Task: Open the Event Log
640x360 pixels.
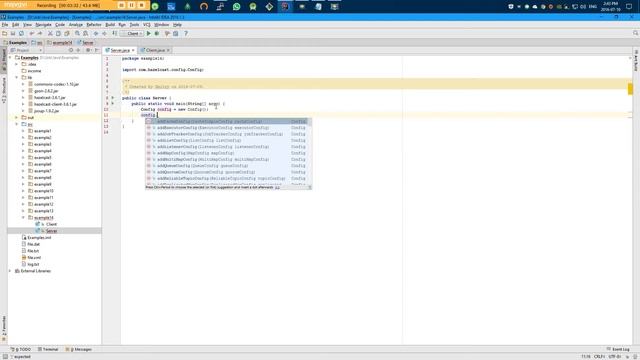Action: pyautogui.click(x=618, y=349)
